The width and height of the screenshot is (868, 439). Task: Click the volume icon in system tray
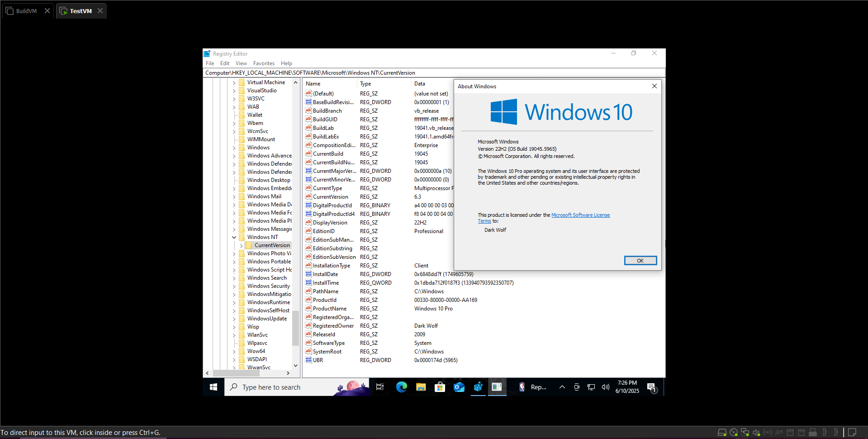(x=605, y=387)
